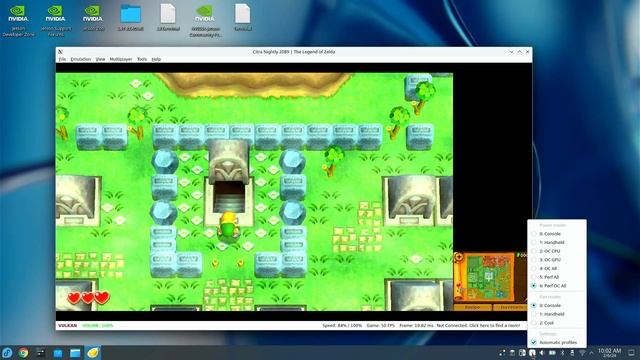Open the blue software store icon in taskbar
Image resolution: width=640 pixels, height=360 pixels.
(58, 353)
